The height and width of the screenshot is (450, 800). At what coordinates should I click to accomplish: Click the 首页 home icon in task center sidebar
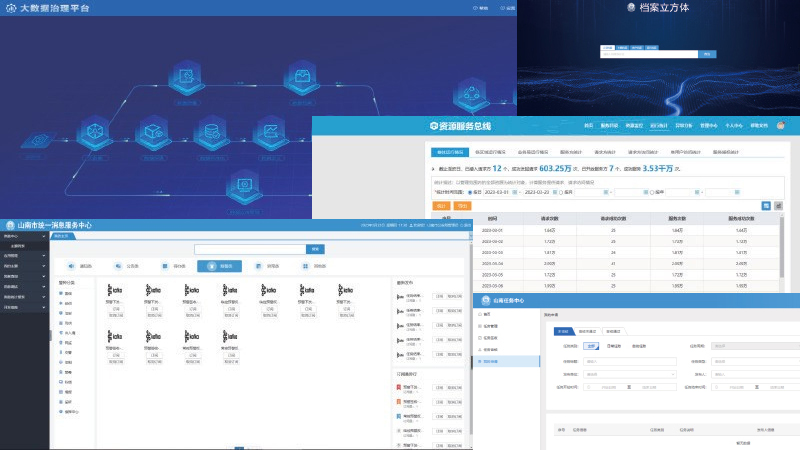[x=478, y=314]
